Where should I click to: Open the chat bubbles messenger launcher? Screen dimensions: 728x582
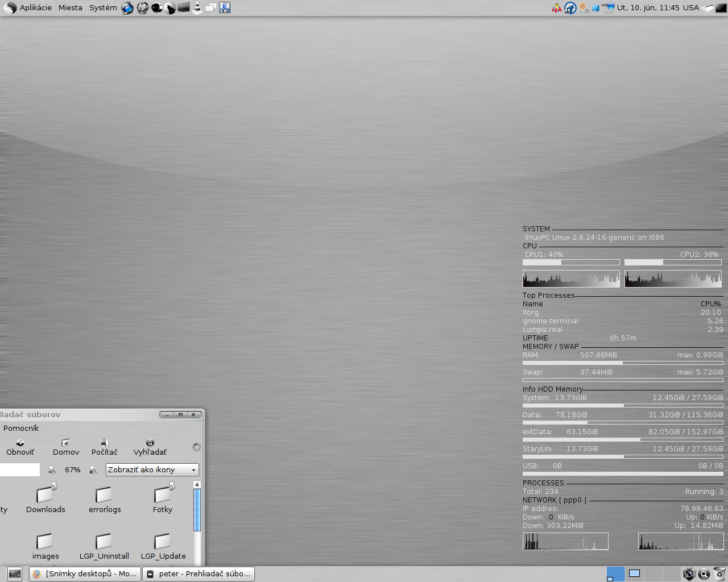pyautogui.click(x=211, y=8)
